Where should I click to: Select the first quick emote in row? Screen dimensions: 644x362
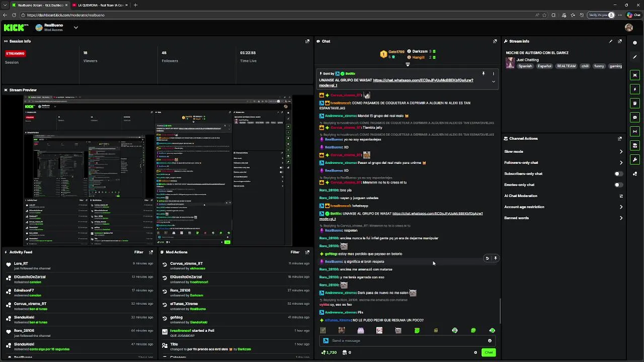(323, 330)
